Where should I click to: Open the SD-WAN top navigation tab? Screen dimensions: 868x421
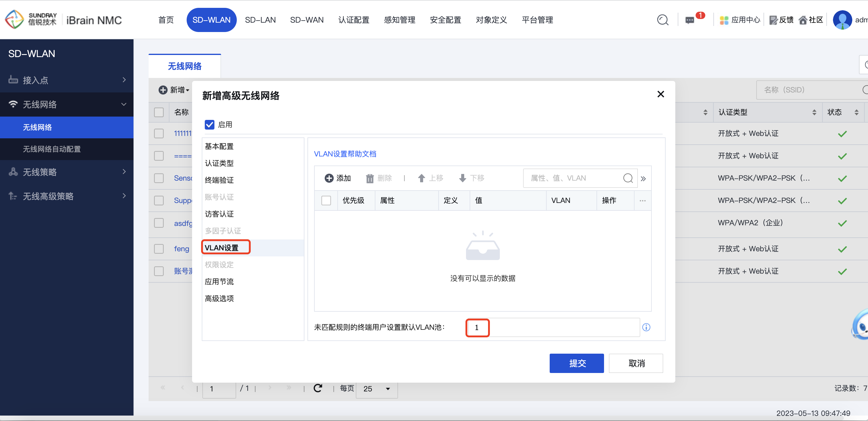[x=307, y=20]
